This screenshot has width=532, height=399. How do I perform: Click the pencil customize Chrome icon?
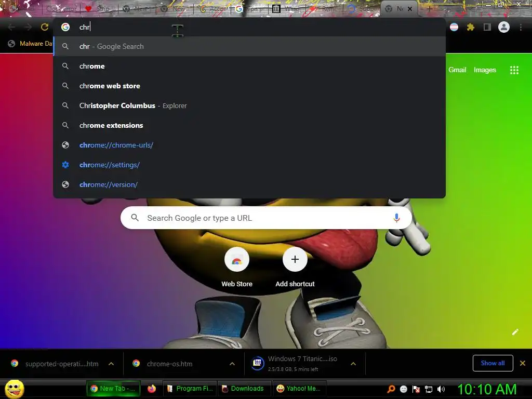point(515,332)
